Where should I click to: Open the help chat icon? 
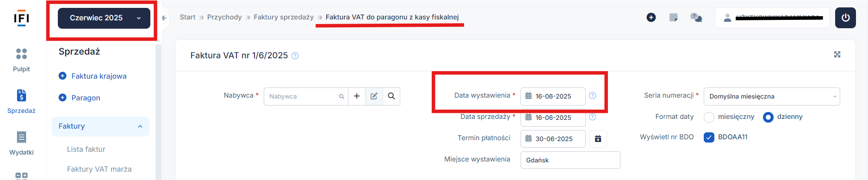(696, 18)
